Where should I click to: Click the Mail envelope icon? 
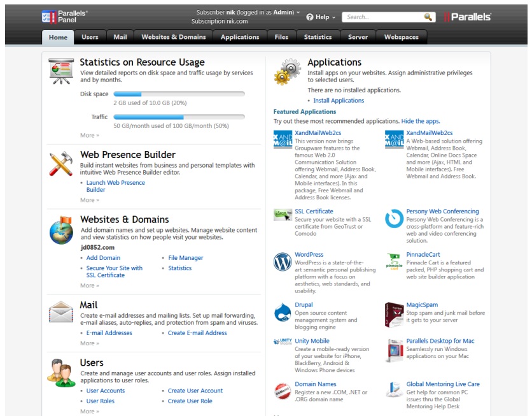(61, 312)
